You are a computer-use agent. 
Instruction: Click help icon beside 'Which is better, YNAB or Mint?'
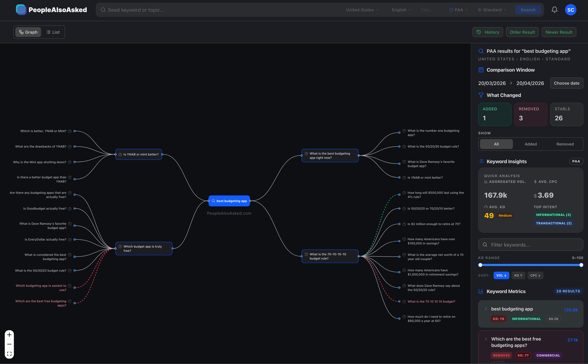[x=70, y=131]
